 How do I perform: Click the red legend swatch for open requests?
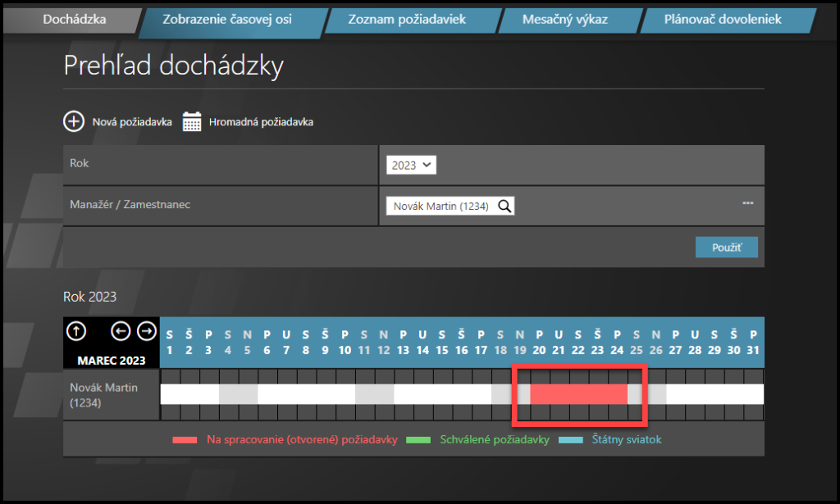185,440
